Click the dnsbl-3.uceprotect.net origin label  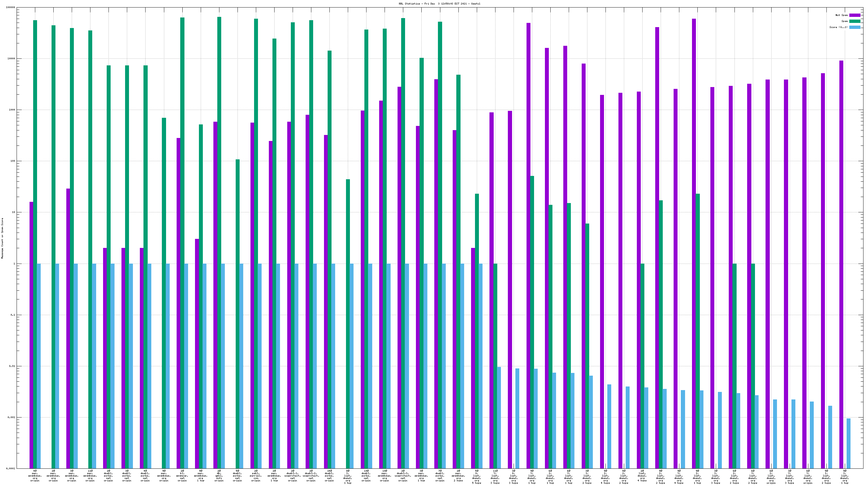click(x=403, y=476)
